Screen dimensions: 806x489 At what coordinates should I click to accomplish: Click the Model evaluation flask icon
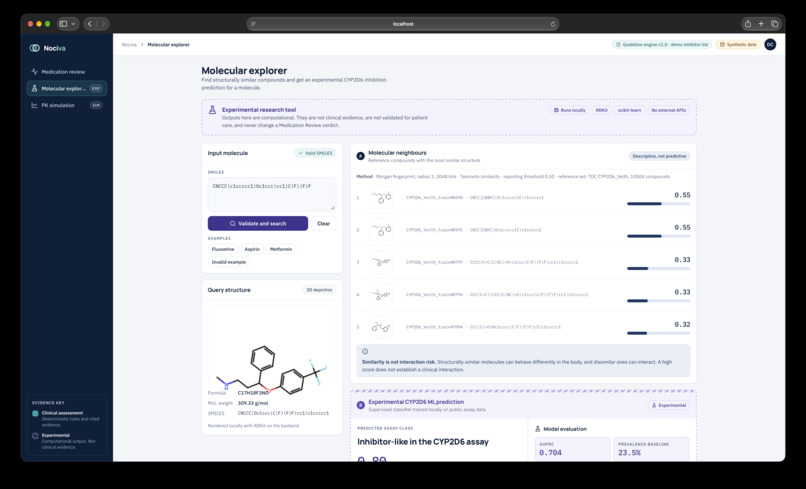pos(538,429)
